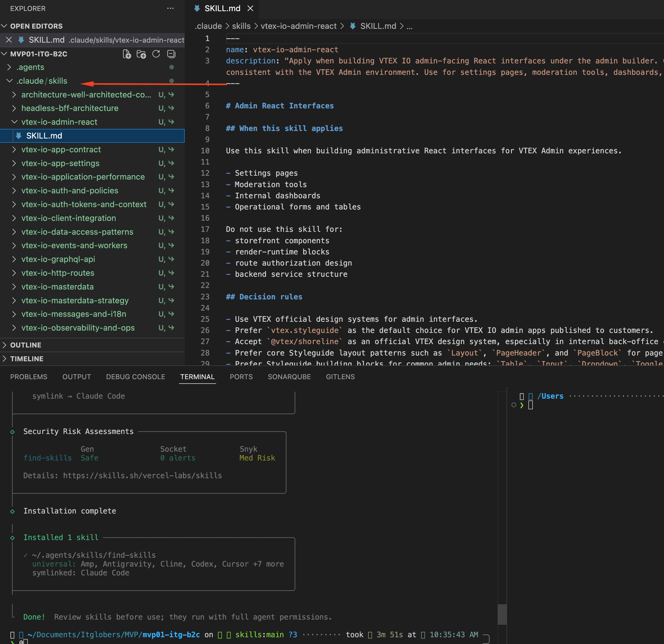Collapse all folders in explorer
The width and height of the screenshot is (664, 644).
pos(171,54)
